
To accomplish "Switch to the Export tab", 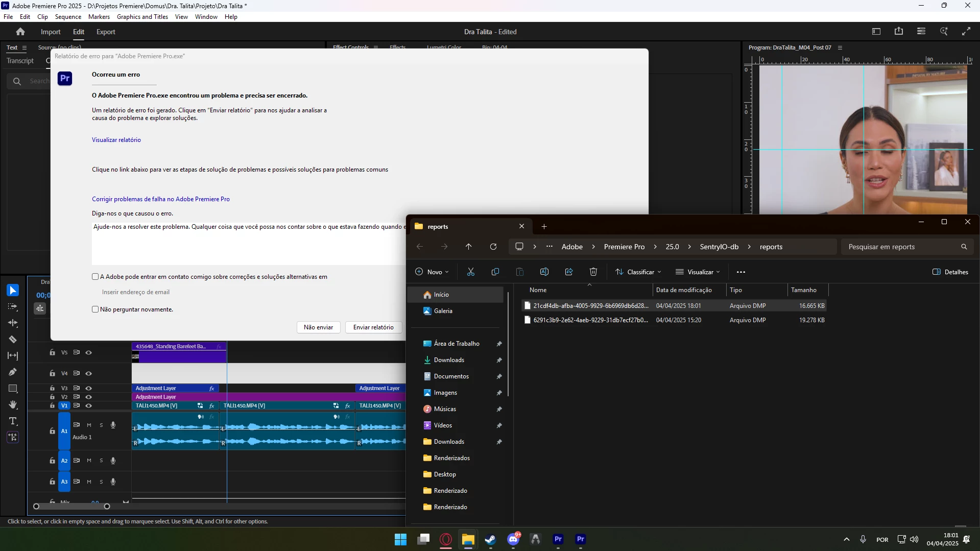I will [106, 32].
